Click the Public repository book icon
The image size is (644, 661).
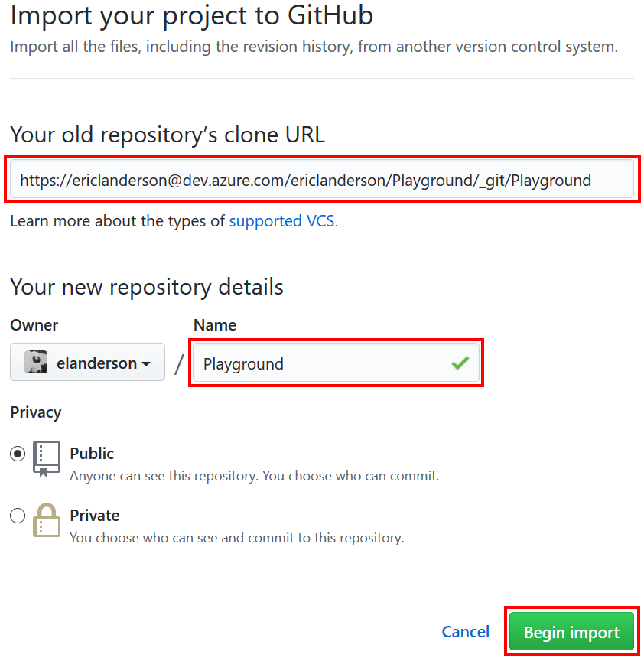coord(46,457)
